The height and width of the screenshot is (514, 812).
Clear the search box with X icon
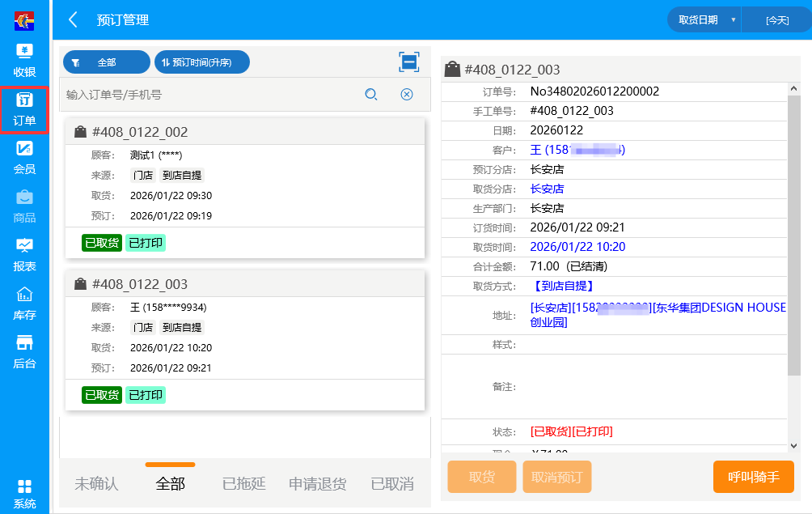pyautogui.click(x=407, y=95)
